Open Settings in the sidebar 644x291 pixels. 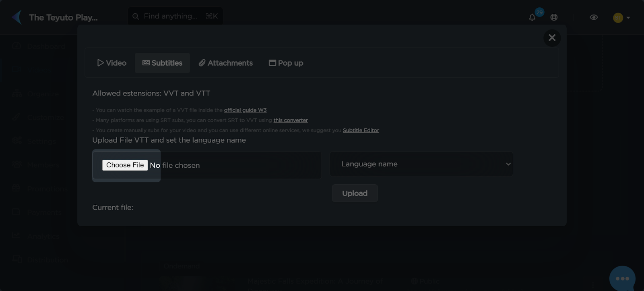point(34,141)
